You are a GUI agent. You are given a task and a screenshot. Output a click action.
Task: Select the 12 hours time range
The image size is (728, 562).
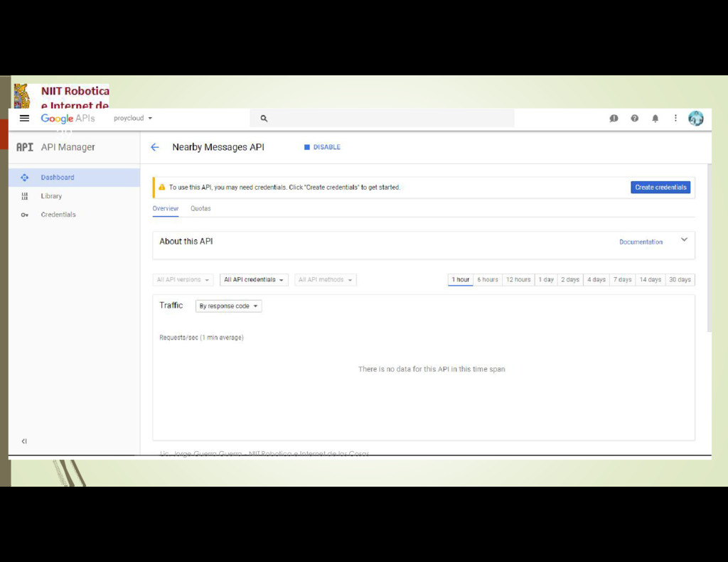[518, 280]
